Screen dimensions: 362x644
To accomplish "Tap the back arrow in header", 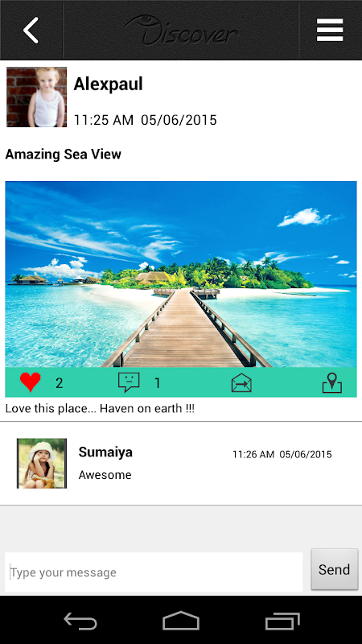I will pyautogui.click(x=31, y=30).
